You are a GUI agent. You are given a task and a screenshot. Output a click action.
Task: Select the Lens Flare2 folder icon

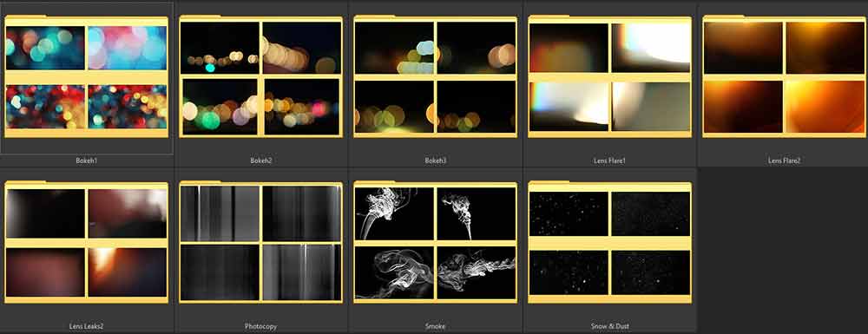(x=784, y=76)
